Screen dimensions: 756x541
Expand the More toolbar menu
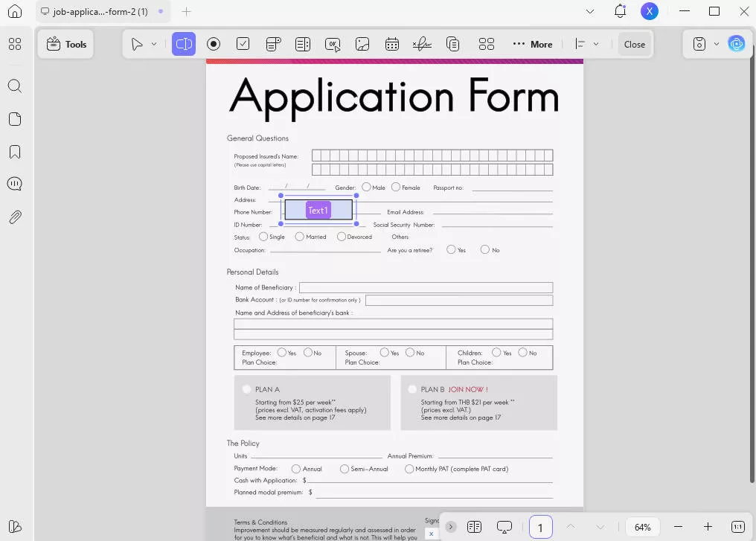tap(533, 44)
